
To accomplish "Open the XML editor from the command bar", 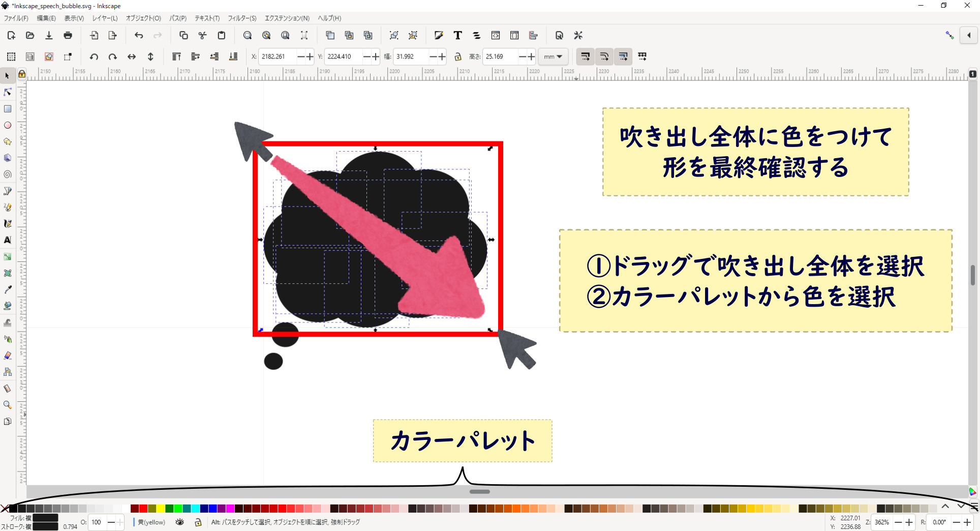I will (496, 35).
